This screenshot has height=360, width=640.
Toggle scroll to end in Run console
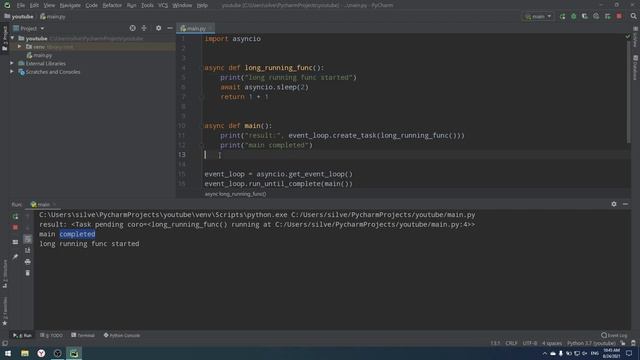(28, 250)
